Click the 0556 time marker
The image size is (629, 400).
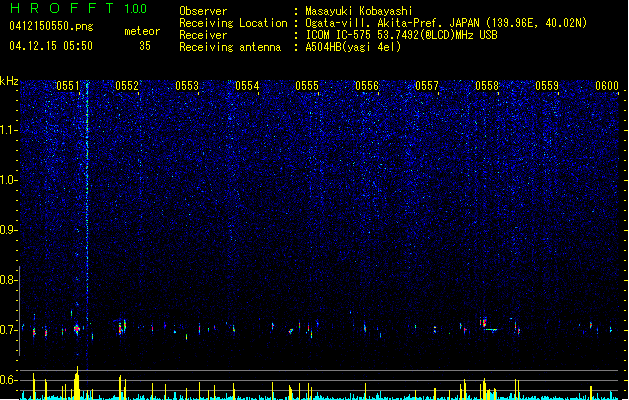[367, 86]
